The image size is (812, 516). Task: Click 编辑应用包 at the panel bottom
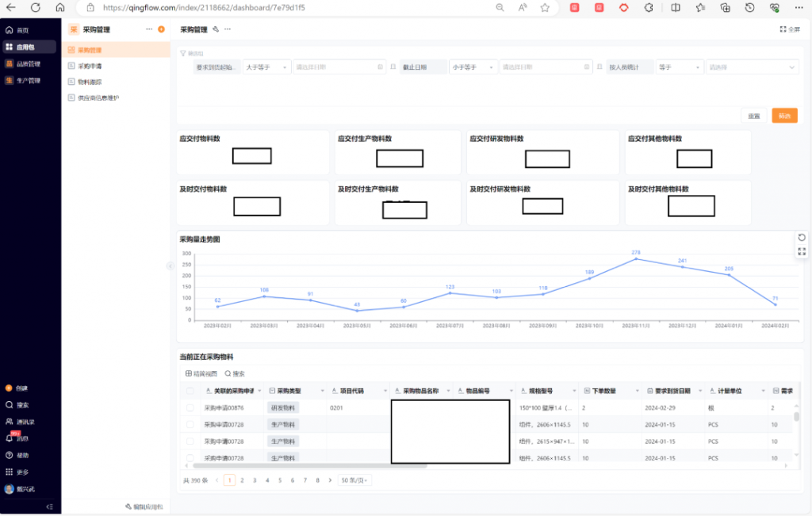(144, 506)
